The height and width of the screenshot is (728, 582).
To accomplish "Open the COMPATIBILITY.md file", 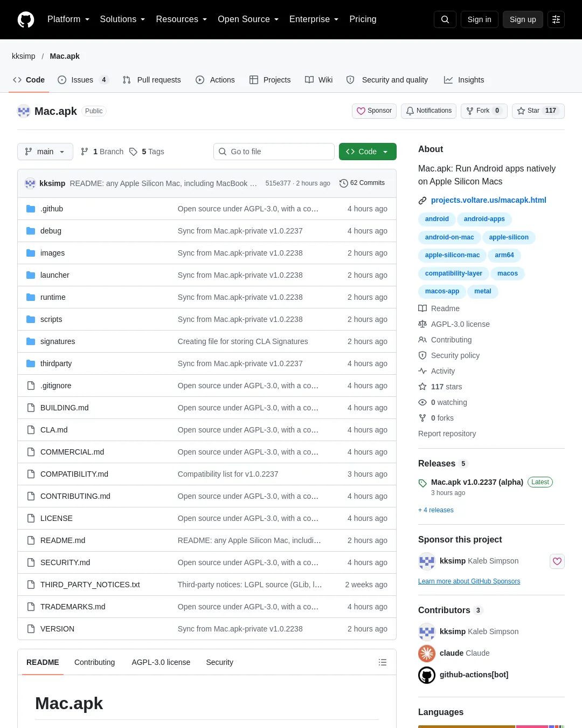I will (x=74, y=474).
